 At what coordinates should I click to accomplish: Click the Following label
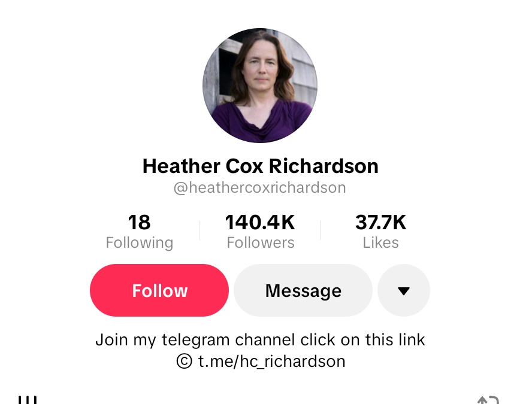point(140,242)
